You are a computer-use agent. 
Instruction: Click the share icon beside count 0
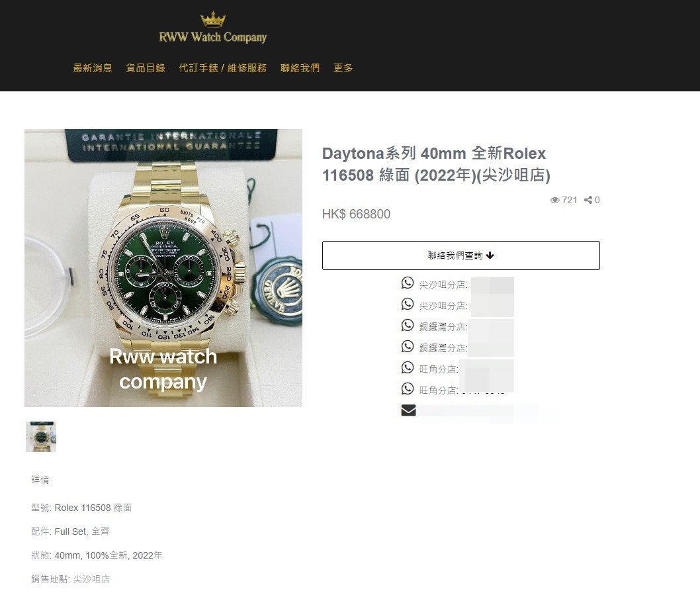click(x=588, y=200)
